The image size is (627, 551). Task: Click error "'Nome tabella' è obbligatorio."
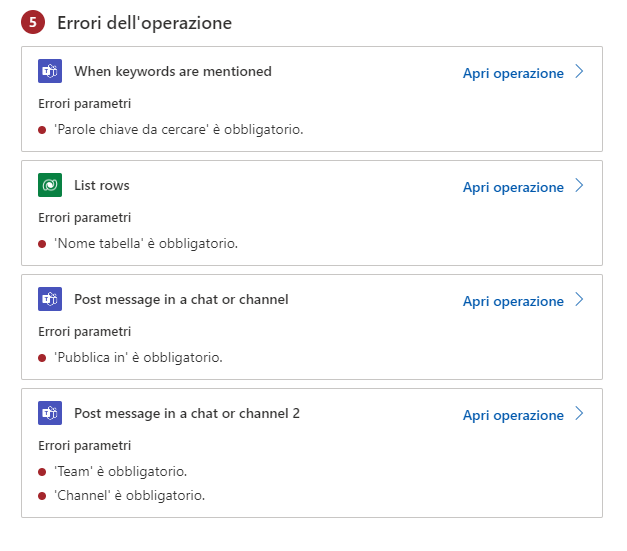tap(146, 244)
